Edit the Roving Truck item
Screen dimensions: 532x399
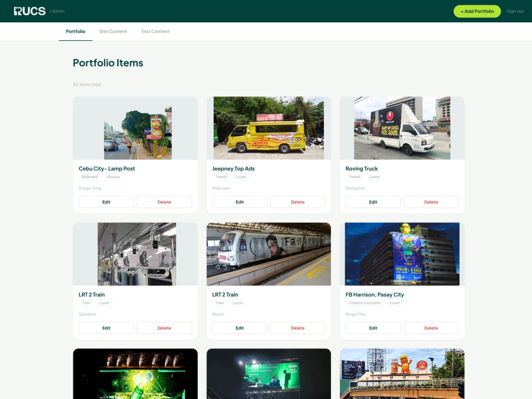click(x=373, y=202)
